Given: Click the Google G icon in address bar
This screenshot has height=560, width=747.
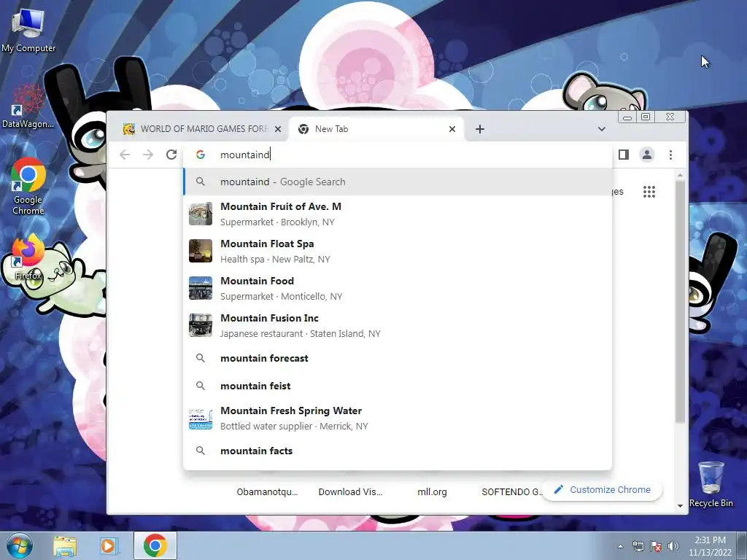Looking at the screenshot, I should pos(201,155).
